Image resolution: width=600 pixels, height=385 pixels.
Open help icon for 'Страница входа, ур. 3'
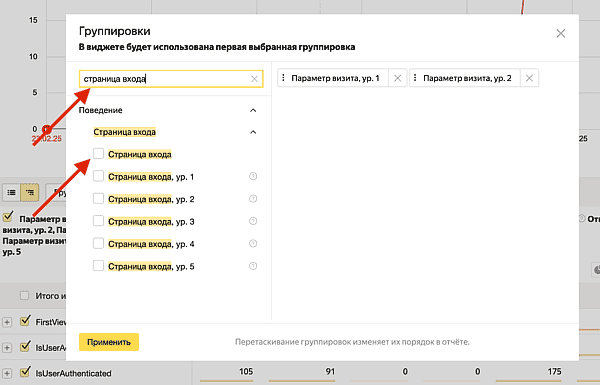pyautogui.click(x=253, y=221)
